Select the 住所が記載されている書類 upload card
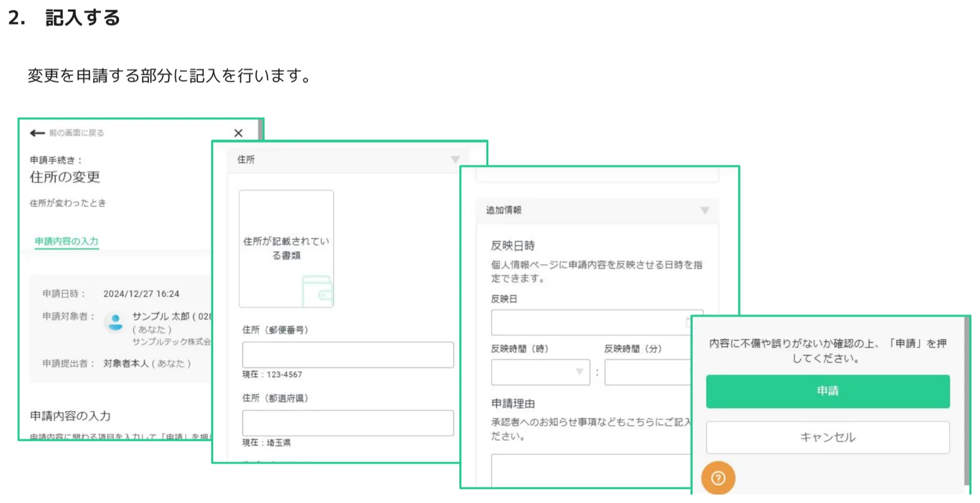 point(286,249)
